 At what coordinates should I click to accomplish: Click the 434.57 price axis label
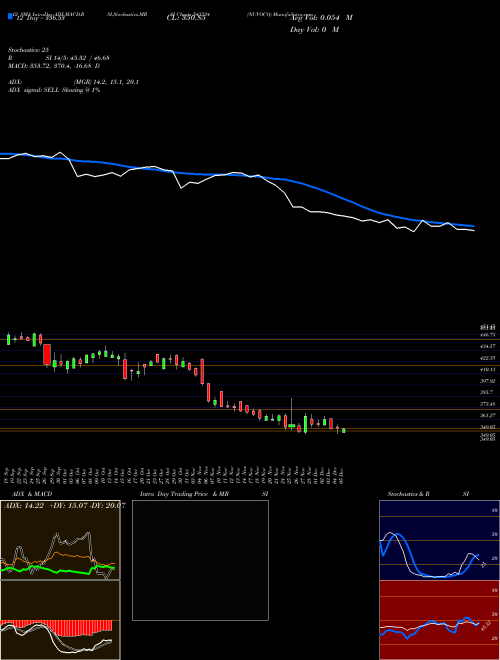487,346
